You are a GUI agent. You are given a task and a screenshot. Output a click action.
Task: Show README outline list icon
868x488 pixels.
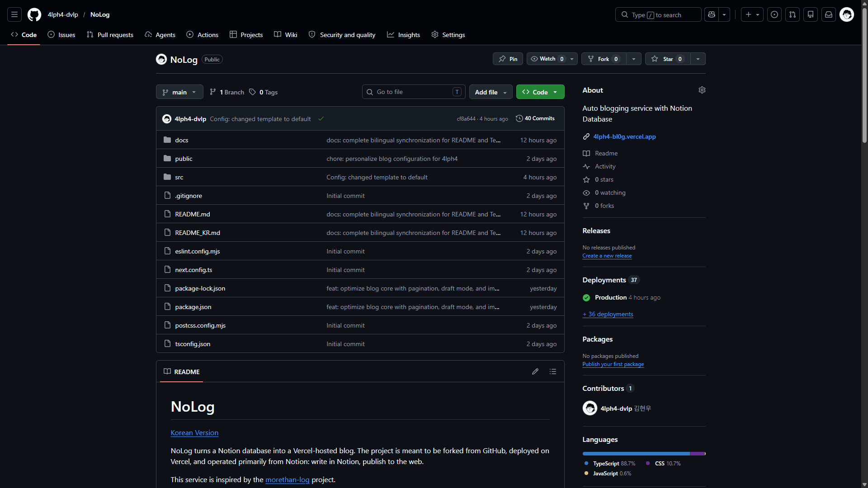(x=553, y=371)
